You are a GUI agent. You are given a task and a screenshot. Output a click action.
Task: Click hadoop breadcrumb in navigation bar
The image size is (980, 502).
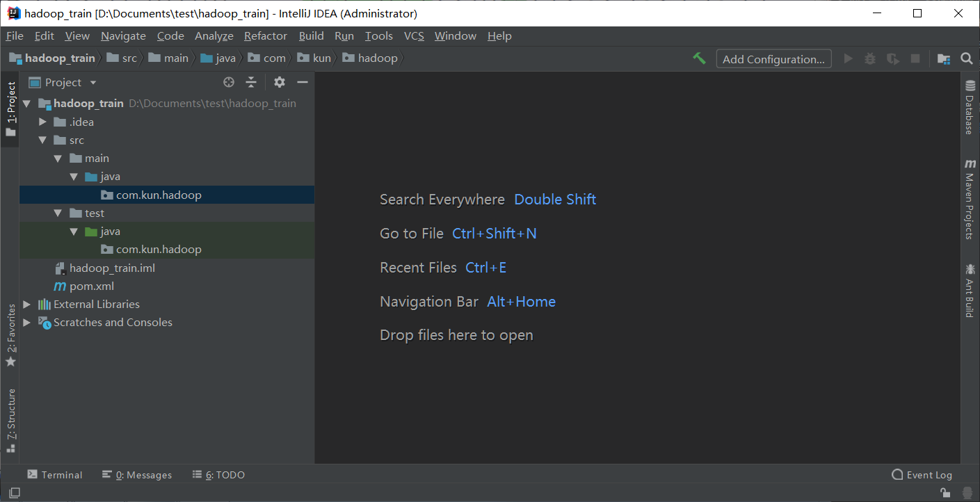tap(371, 58)
